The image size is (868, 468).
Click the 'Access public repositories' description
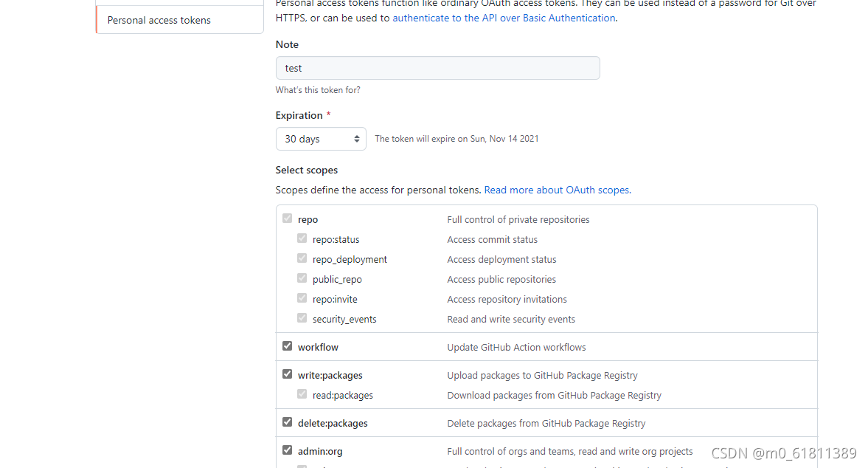pyautogui.click(x=501, y=280)
